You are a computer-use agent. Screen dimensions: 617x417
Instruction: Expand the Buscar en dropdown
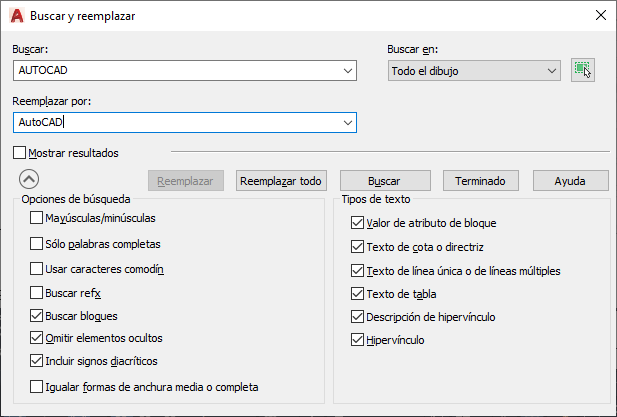551,70
